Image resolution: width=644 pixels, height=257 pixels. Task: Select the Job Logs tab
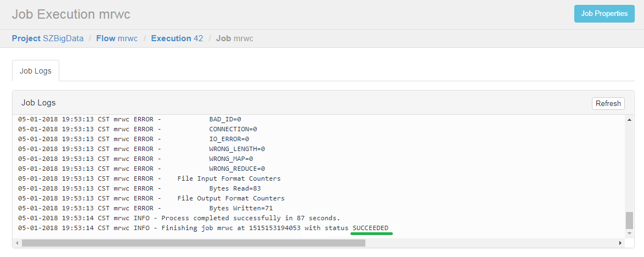(36, 71)
